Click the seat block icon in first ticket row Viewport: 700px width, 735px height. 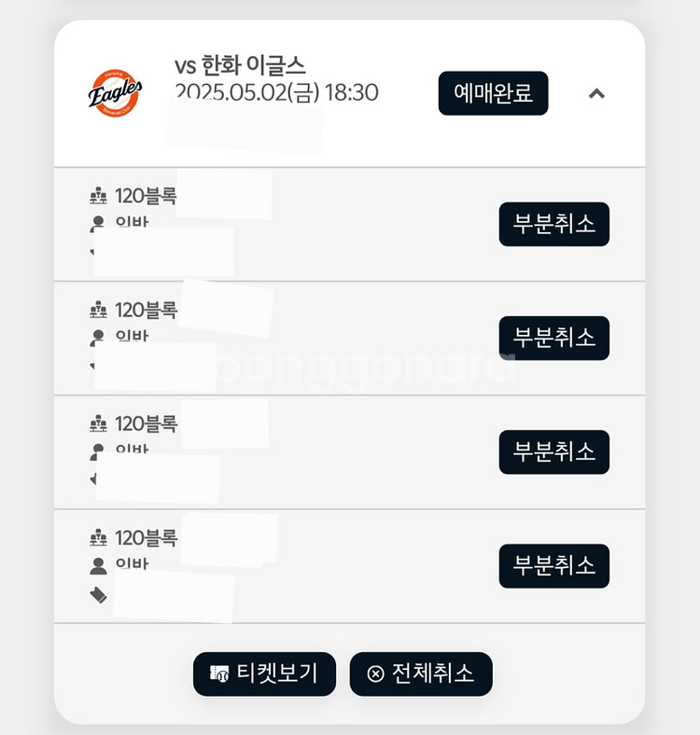(98, 196)
